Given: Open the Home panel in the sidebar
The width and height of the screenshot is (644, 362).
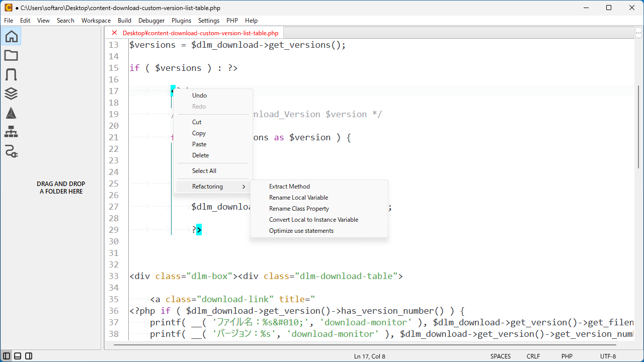Looking at the screenshot, I should [x=11, y=36].
